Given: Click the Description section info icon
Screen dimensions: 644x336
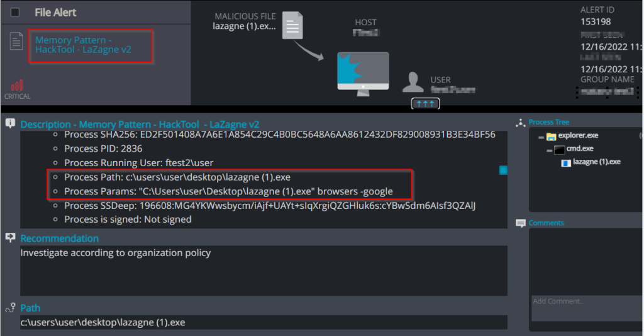Looking at the screenshot, I should 10,123.
